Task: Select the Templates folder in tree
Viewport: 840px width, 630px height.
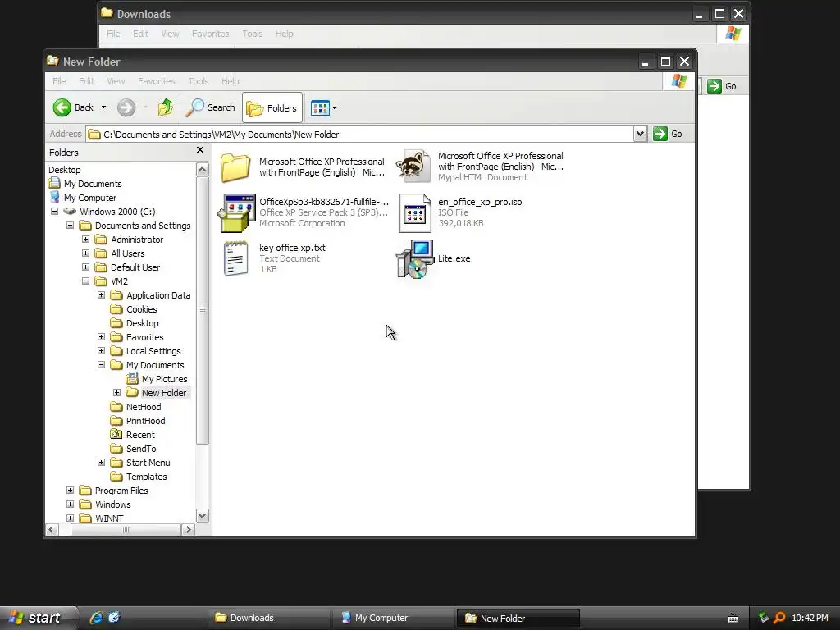Action: point(146,477)
